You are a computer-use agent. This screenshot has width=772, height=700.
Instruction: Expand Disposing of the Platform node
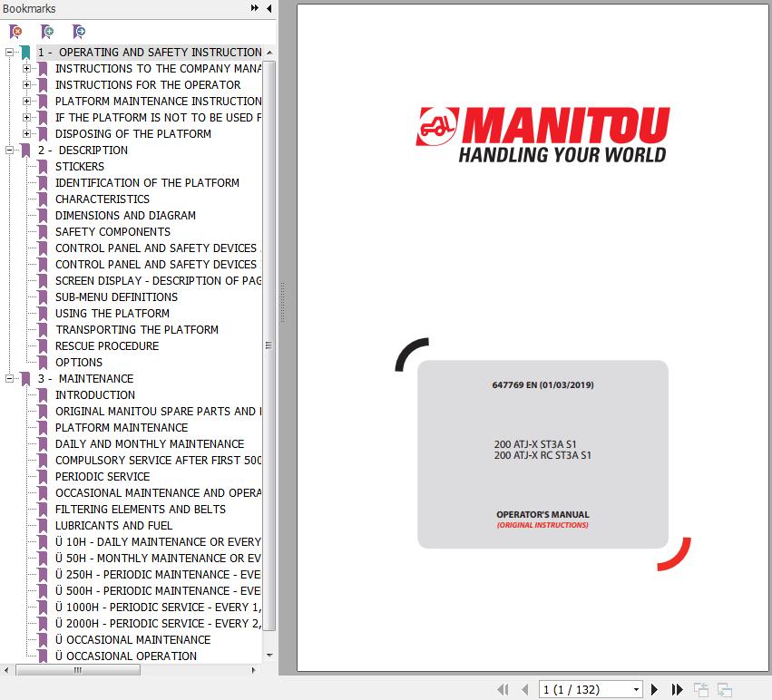[26, 133]
